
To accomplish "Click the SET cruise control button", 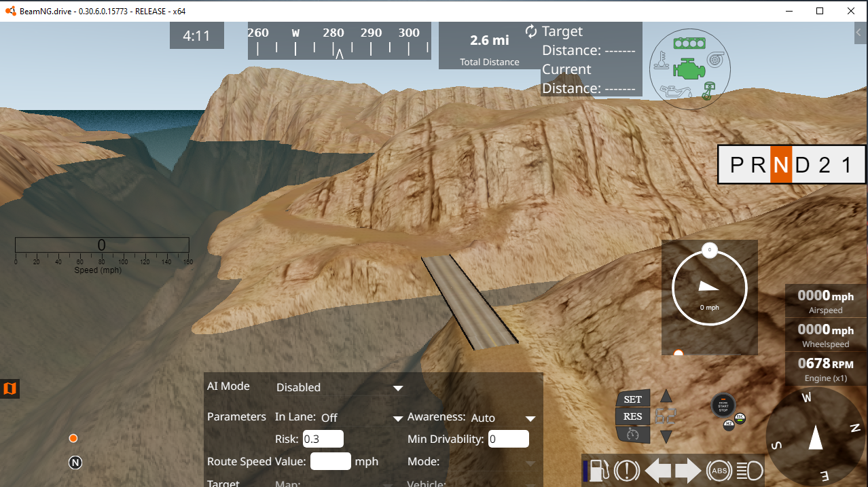I will (x=633, y=399).
